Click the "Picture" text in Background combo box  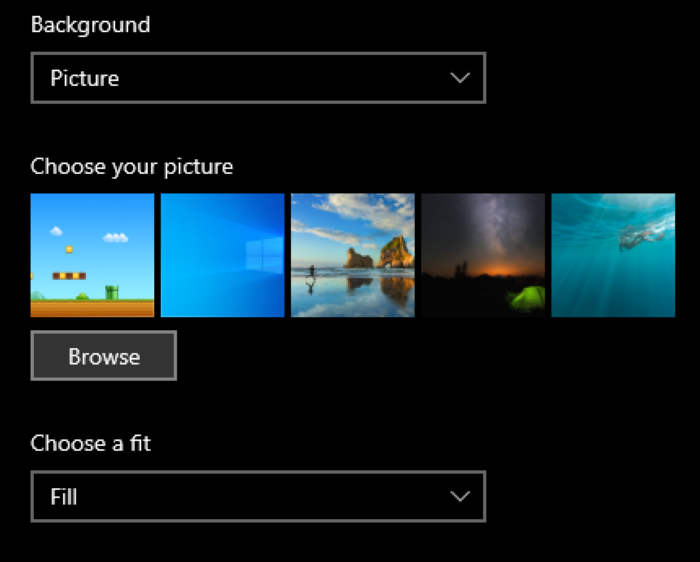[84, 78]
